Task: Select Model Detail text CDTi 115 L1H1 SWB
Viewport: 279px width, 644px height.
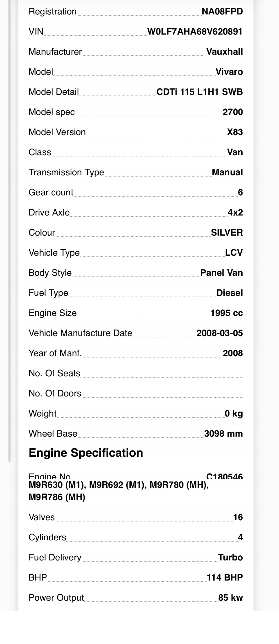Action: [x=200, y=92]
